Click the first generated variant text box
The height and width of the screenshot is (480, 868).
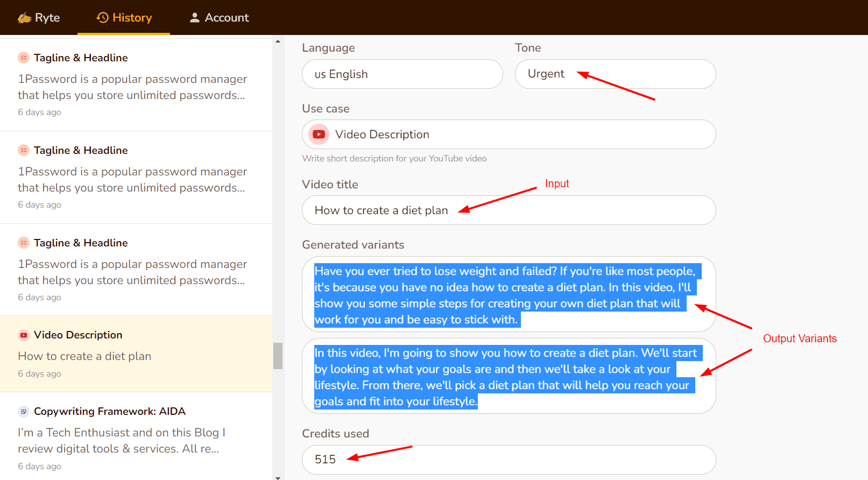coord(509,294)
